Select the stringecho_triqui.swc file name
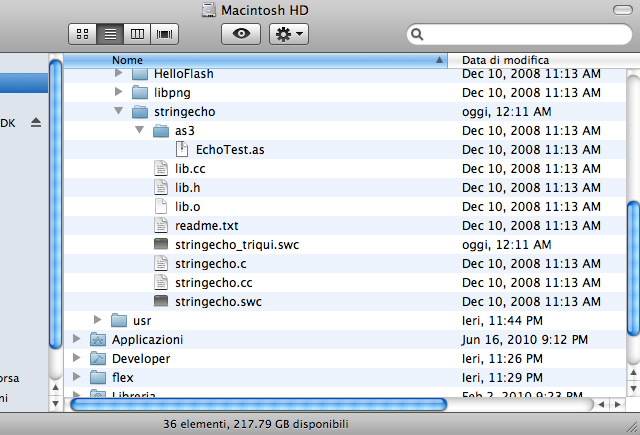The width and height of the screenshot is (640, 435). coord(237,245)
